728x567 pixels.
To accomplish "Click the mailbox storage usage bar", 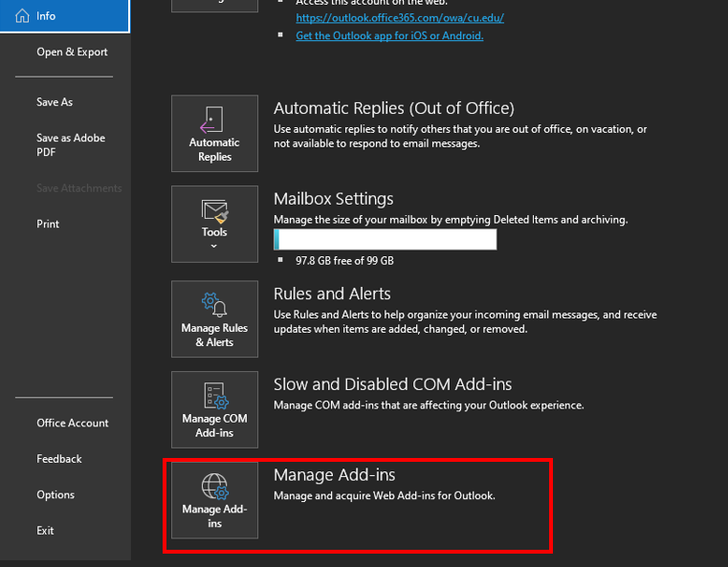I will click(x=386, y=239).
